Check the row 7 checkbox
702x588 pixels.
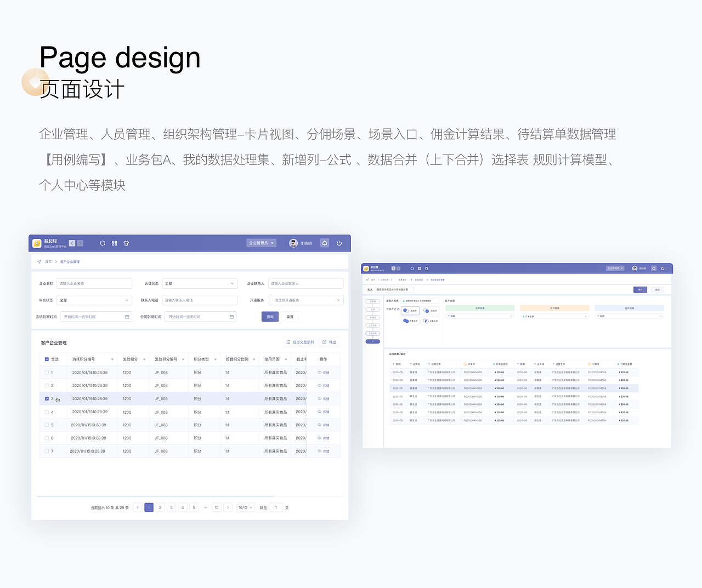tap(47, 451)
